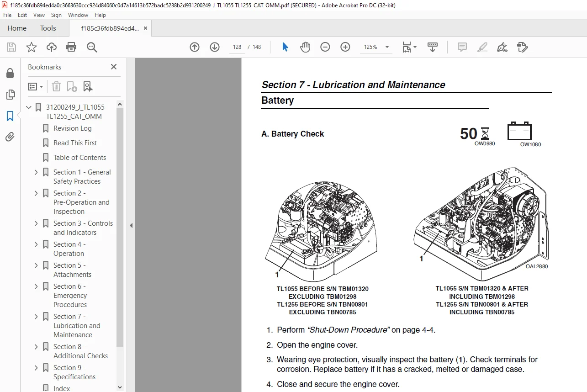587x392 pixels.
Task: Jump to Section 4 - Operation bookmark
Action: tap(69, 249)
